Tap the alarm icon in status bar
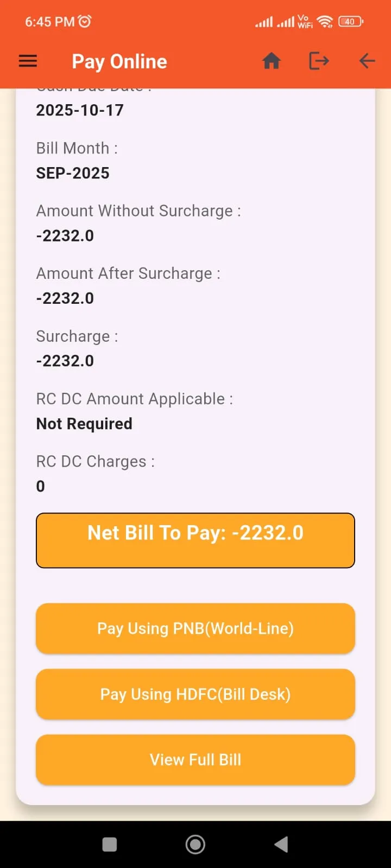This screenshot has height=868, width=391. [85, 22]
